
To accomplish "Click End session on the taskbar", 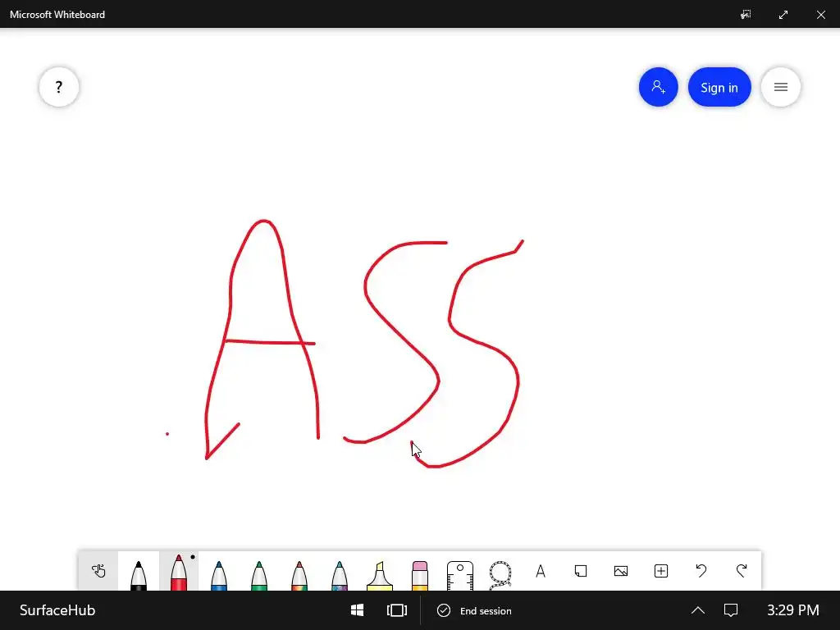I will pyautogui.click(x=475, y=610).
